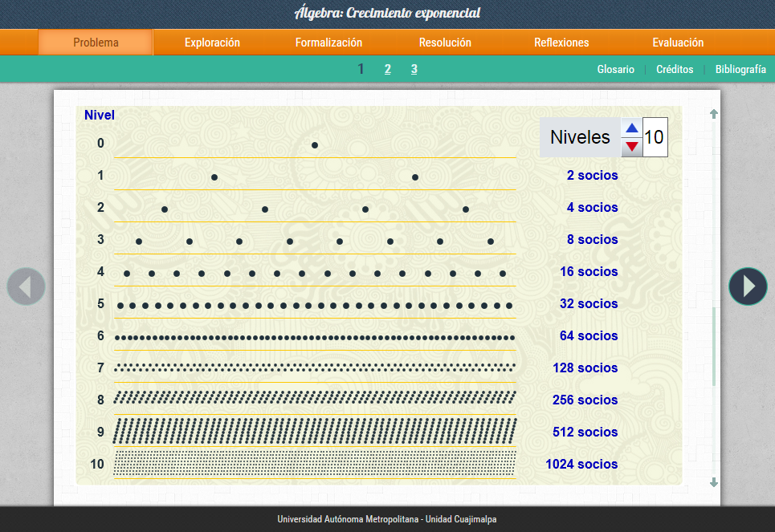Go to next slide with right arrow

tap(748, 286)
